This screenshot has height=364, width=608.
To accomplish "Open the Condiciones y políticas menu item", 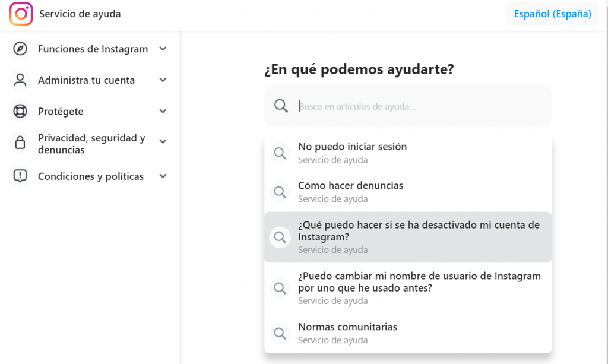I will [90, 176].
